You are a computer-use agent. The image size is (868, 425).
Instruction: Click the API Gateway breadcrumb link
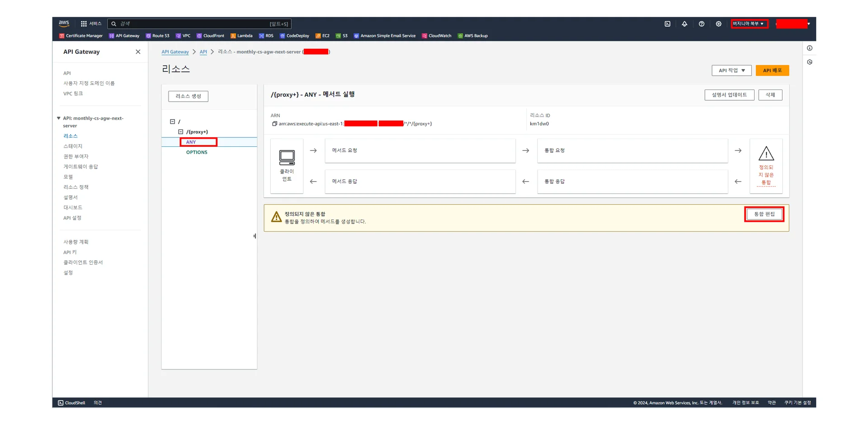(x=175, y=52)
